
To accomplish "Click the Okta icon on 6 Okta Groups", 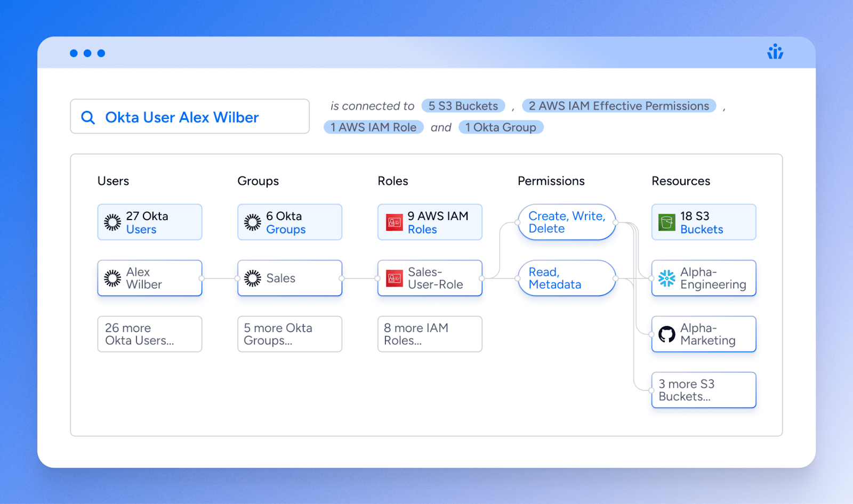I will click(x=253, y=222).
